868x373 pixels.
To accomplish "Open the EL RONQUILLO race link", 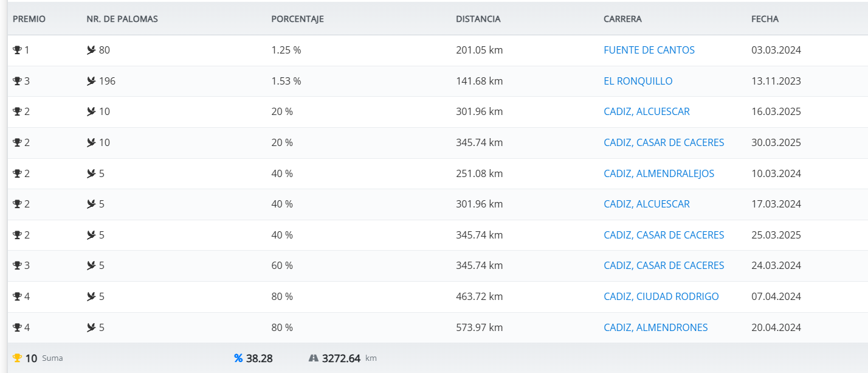I will tap(638, 81).
